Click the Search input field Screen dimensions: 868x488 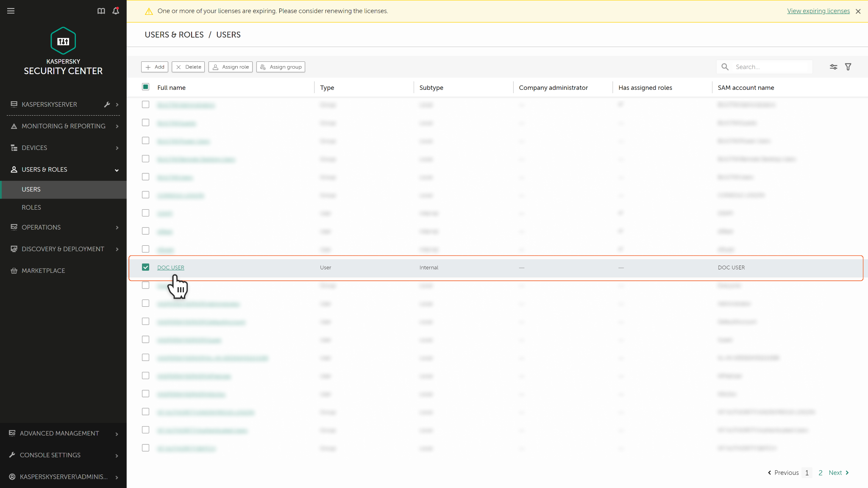point(771,67)
